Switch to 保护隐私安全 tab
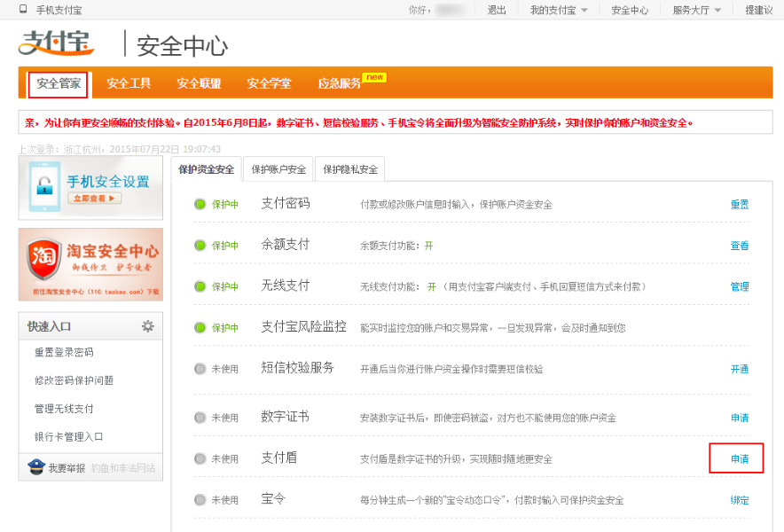This screenshot has height=532, width=784. 349,169
